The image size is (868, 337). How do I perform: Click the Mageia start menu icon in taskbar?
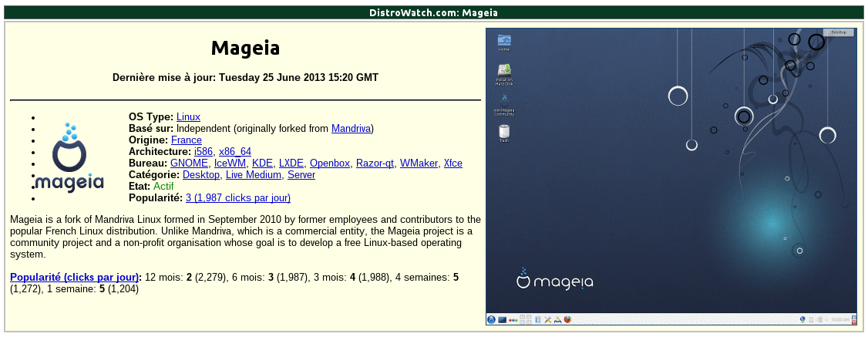491,319
